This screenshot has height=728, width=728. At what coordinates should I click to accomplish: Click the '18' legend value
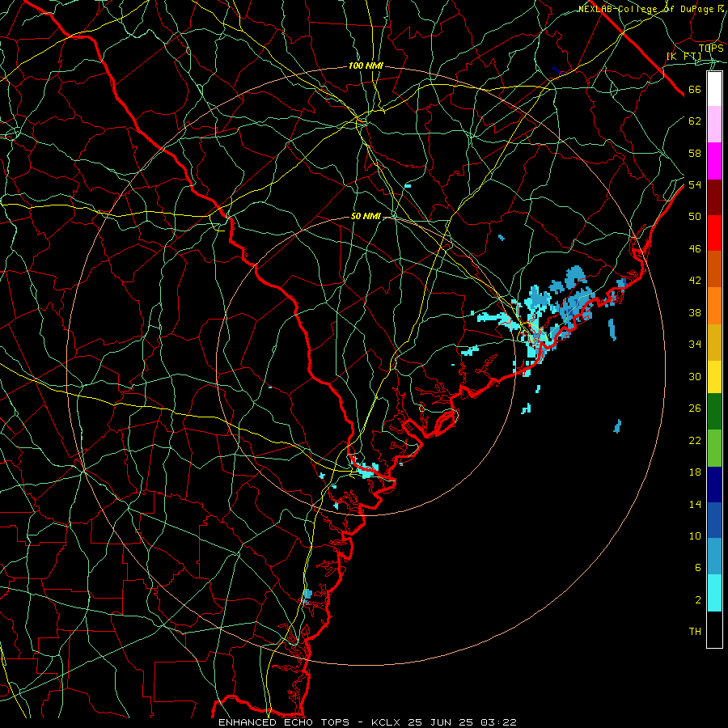tap(695, 472)
